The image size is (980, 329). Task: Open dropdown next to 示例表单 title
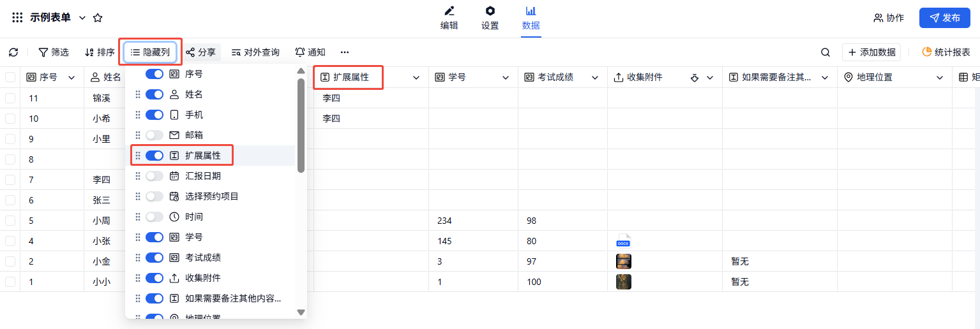[82, 18]
